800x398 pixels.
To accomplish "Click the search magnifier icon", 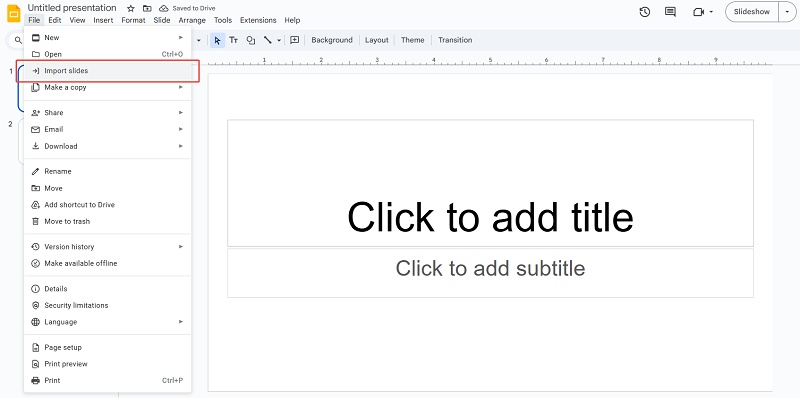I will click(18, 40).
